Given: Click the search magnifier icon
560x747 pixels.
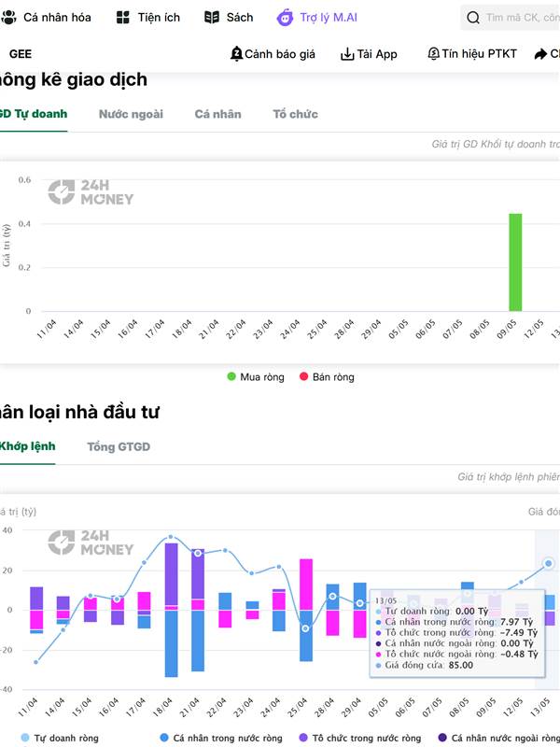Looking at the screenshot, I should [473, 18].
